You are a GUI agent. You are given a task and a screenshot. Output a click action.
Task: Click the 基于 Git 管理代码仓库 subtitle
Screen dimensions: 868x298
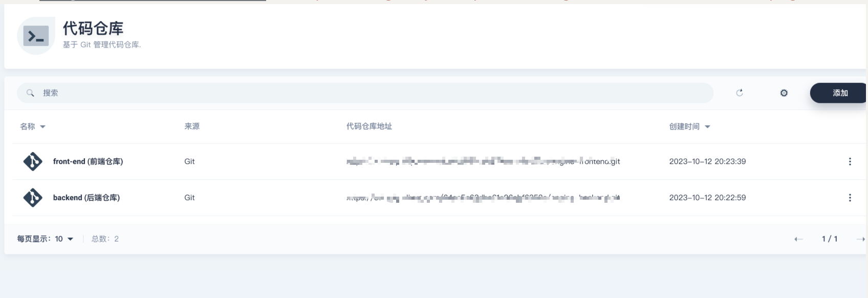102,45
